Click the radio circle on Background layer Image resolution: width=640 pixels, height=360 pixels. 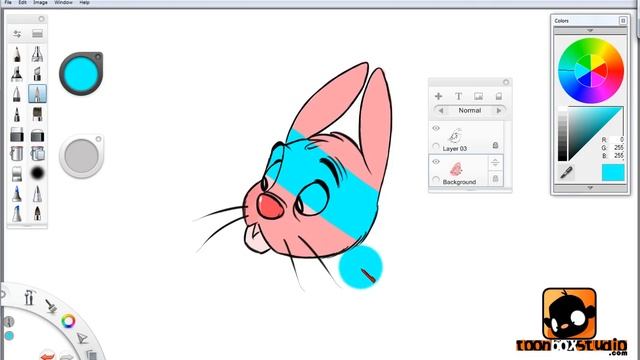click(436, 179)
